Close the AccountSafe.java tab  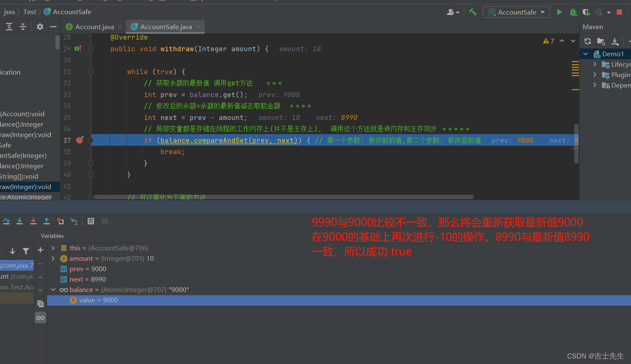pyautogui.click(x=198, y=27)
